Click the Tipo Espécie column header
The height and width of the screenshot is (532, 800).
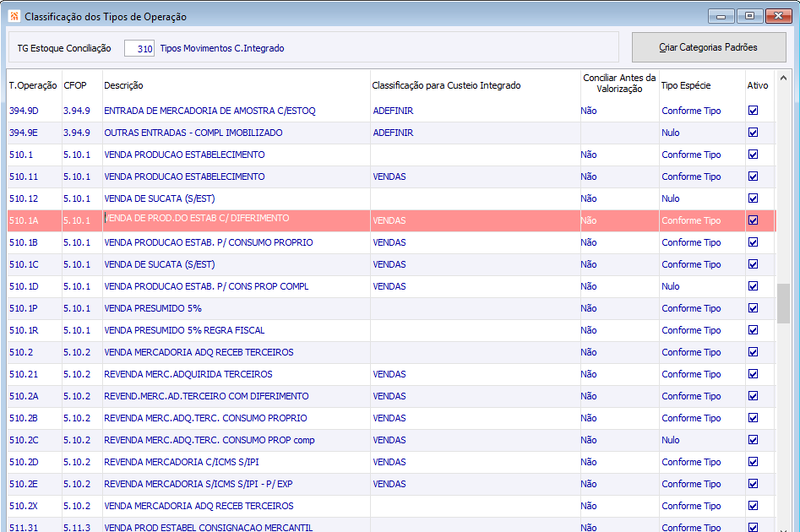686,85
